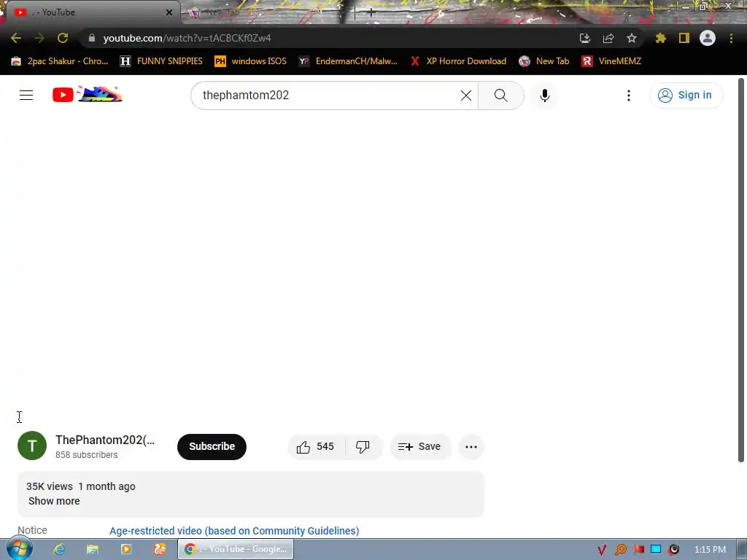Open a new browser tab with plus button
The image size is (747, 560).
coord(371,12)
